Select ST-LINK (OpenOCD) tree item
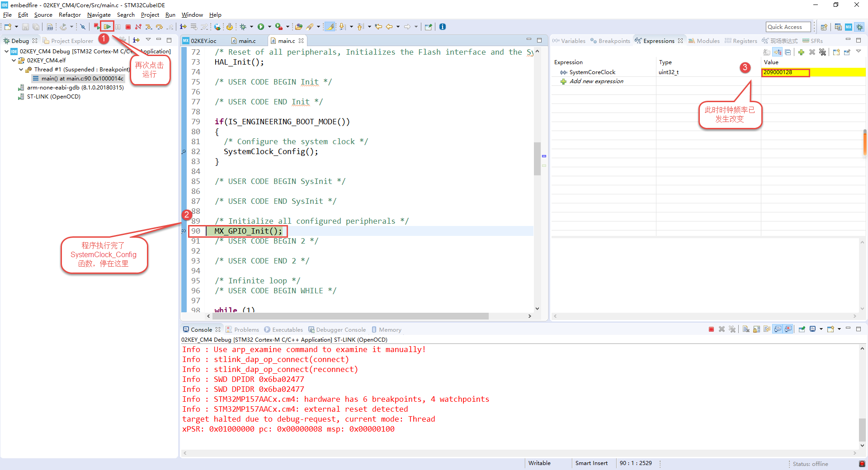This screenshot has height=470, width=868. 49,96
